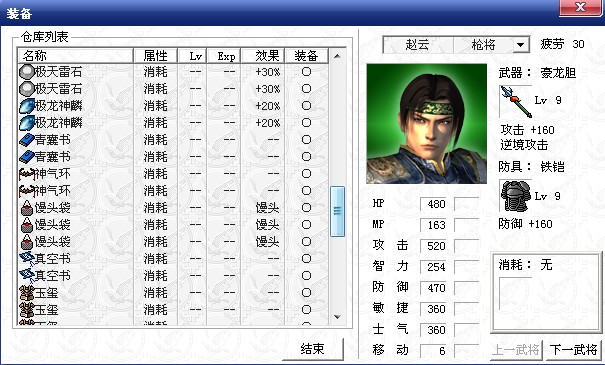Viewport: 605px width, 365px height.
Task: Select the first 极龙神麟 blue scale icon
Action: pos(27,106)
